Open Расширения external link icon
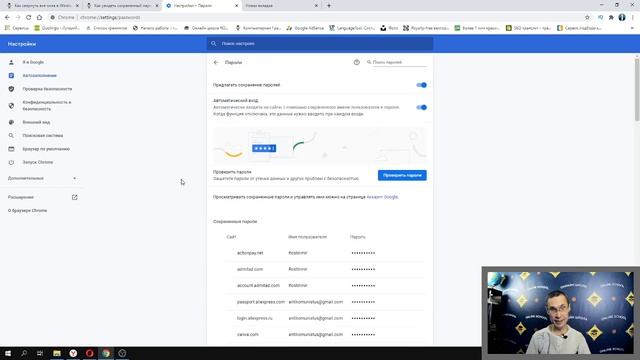Viewport: 640px width, 360px height. pyautogui.click(x=75, y=197)
